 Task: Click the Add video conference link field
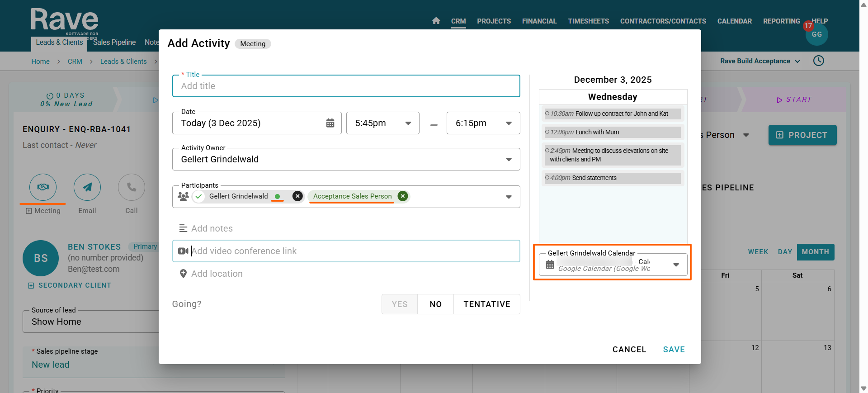pos(346,251)
